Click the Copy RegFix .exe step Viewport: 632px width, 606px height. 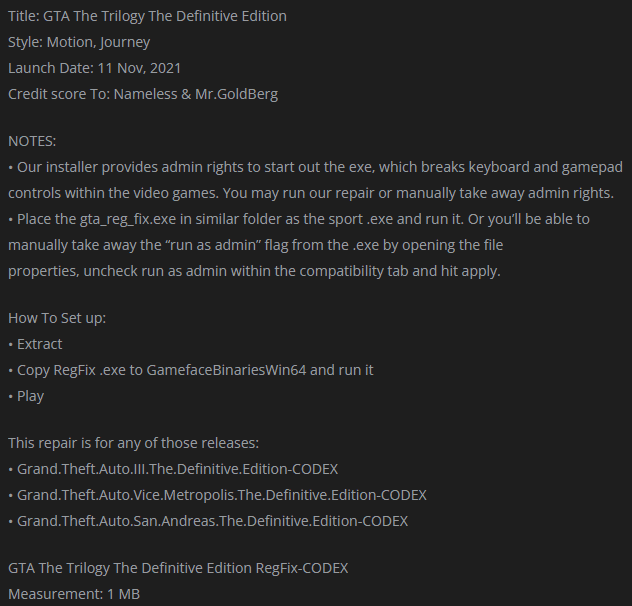pos(191,371)
